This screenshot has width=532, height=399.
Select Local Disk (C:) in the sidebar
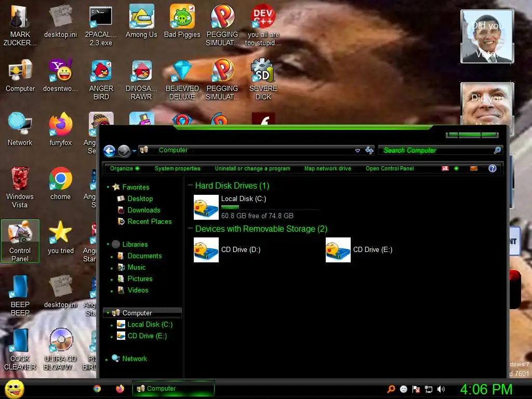pos(150,324)
